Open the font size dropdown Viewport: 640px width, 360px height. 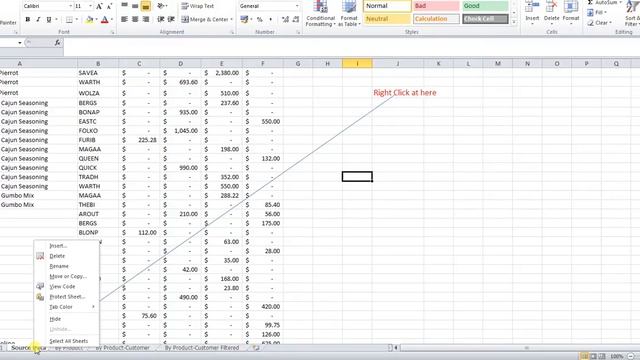(x=90, y=6)
